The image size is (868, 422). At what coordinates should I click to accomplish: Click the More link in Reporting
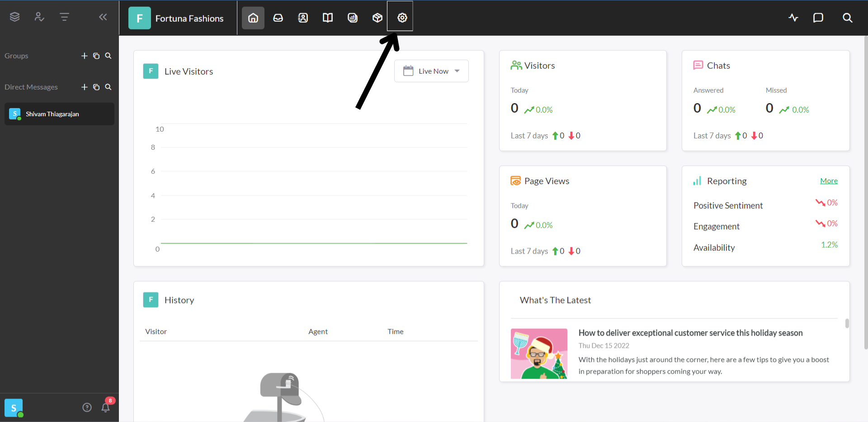point(829,181)
